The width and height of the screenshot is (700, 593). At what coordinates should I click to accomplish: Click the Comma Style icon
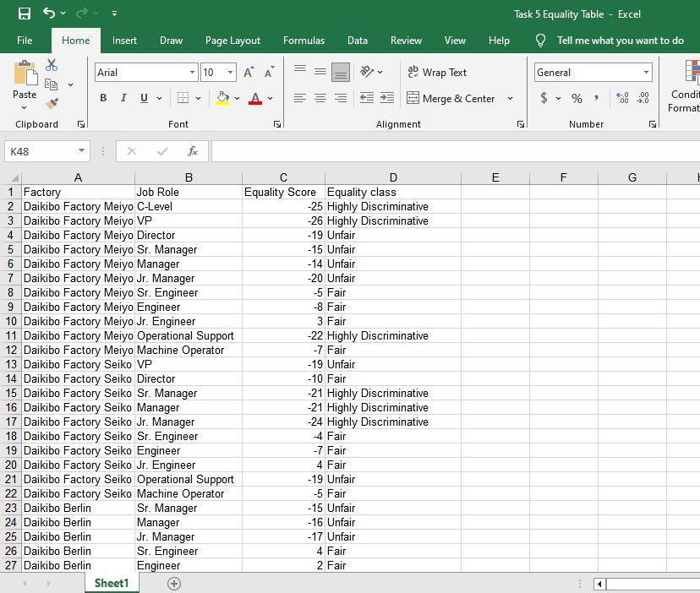tap(596, 98)
